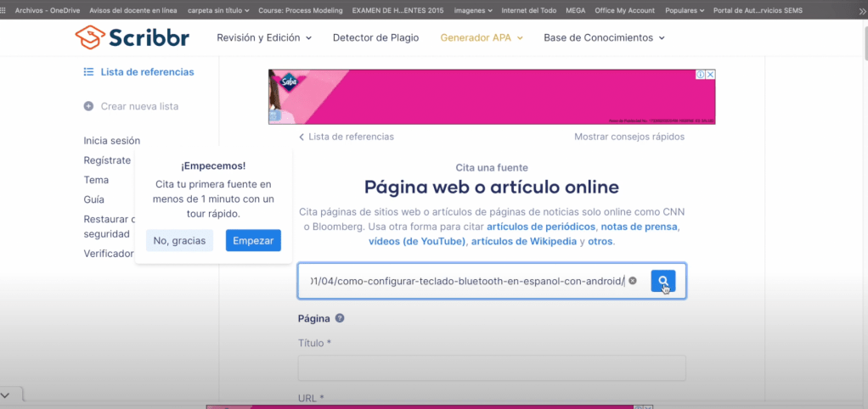Open the Generador APA dropdown

point(481,38)
